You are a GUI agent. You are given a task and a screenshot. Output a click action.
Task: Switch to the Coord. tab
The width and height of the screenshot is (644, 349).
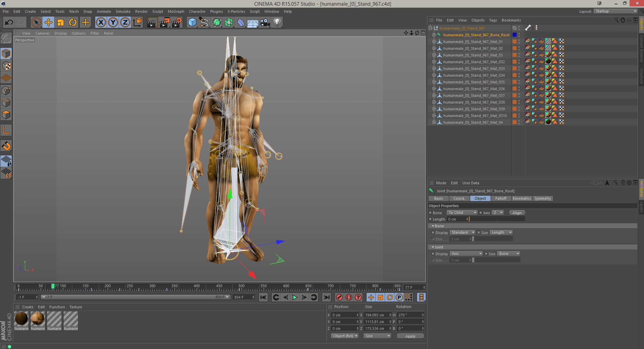(x=459, y=198)
